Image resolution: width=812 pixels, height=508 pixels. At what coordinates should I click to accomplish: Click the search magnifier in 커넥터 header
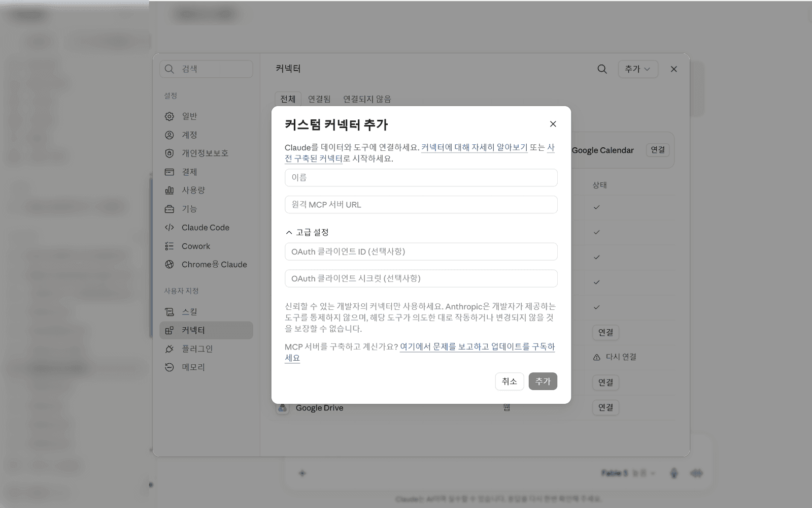[602, 69]
